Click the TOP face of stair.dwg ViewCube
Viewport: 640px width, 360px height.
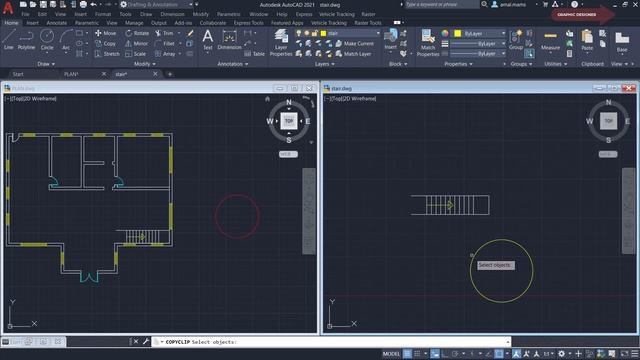click(609, 121)
